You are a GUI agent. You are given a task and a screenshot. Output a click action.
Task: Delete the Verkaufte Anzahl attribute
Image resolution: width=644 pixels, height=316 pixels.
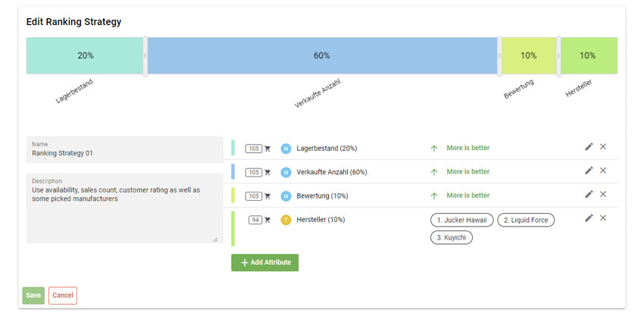pyautogui.click(x=603, y=171)
